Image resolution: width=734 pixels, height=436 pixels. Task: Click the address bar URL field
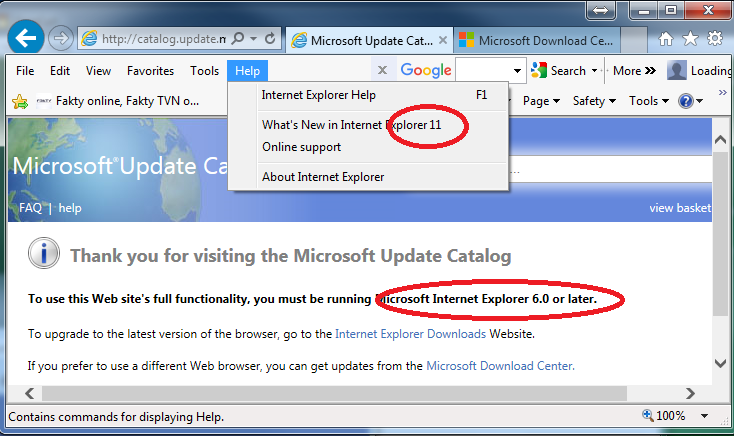164,39
